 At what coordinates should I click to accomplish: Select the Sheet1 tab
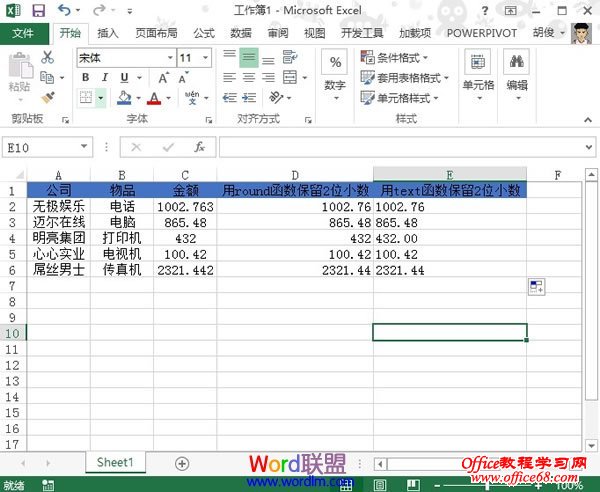(x=115, y=463)
